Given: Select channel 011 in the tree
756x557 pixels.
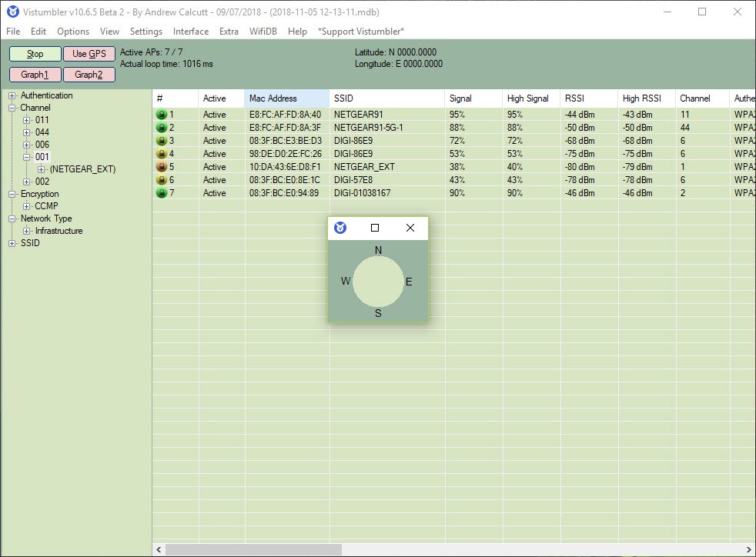Looking at the screenshot, I should pyautogui.click(x=42, y=120).
